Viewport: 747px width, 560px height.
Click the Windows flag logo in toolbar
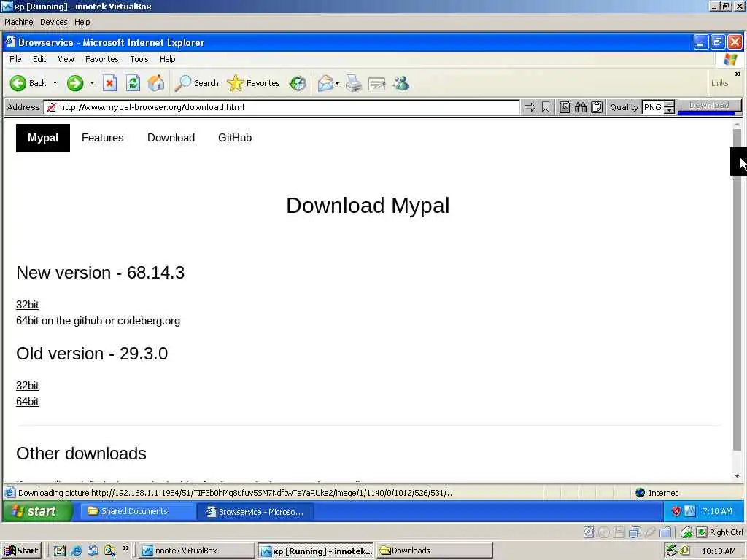(729, 60)
